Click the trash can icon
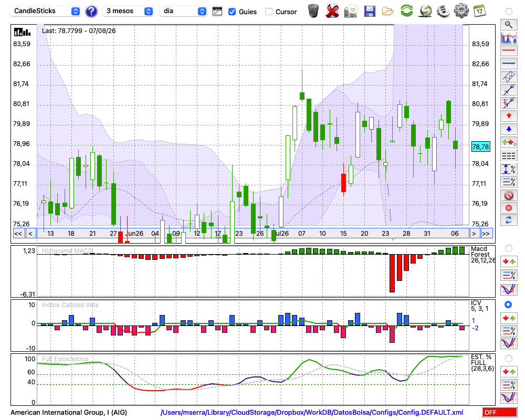Image resolution: width=525 pixels, height=420 pixels. 313,11
